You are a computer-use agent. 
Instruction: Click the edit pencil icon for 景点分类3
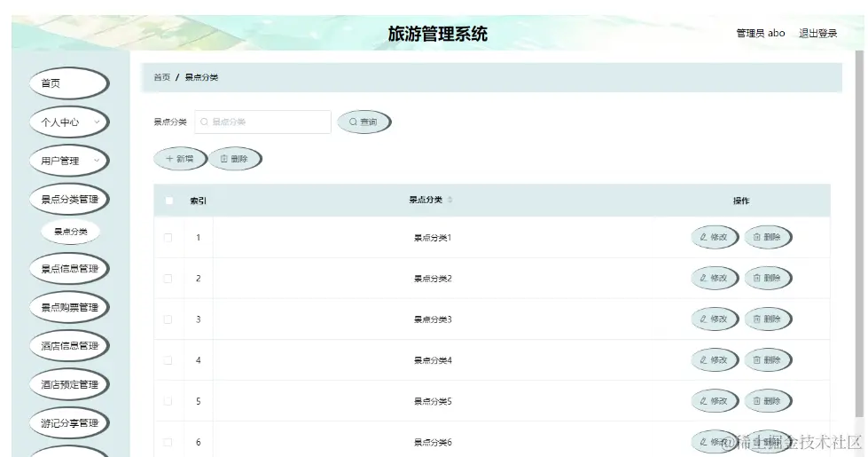tap(704, 319)
